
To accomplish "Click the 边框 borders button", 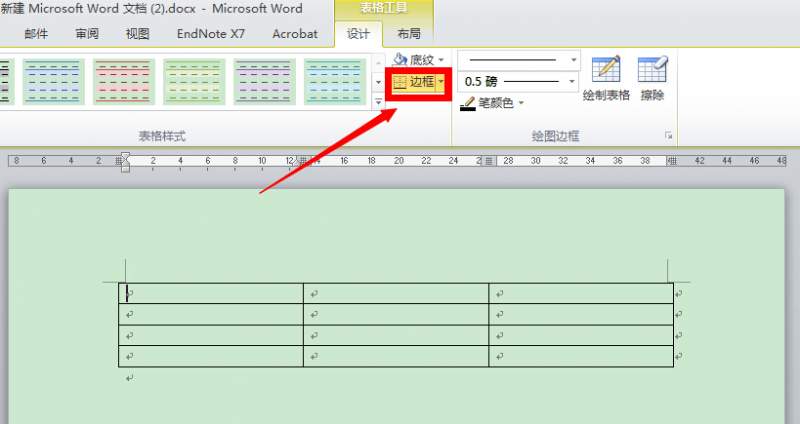I will (x=414, y=82).
